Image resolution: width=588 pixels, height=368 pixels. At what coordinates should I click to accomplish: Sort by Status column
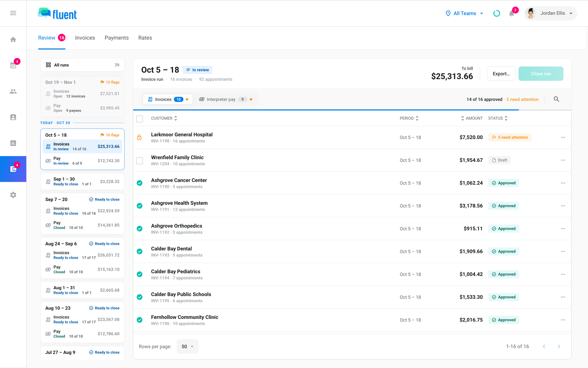[x=498, y=118]
